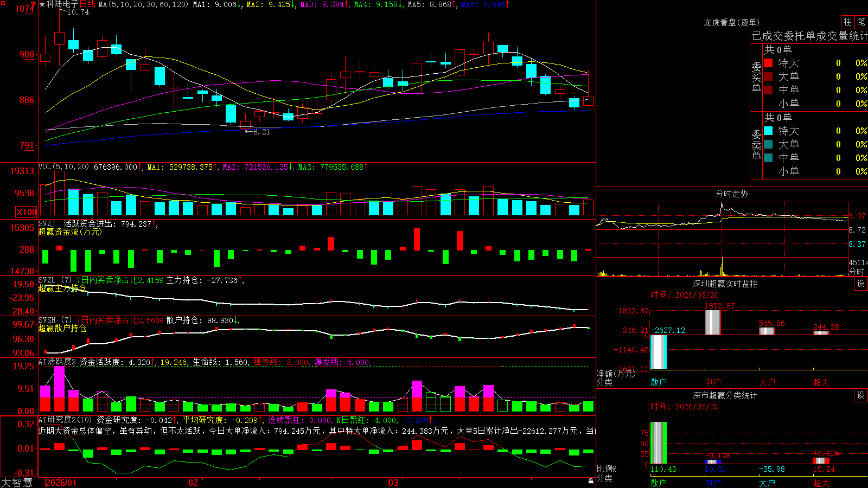This screenshot has height=488, width=868.
Task: Click the lock icon below the chart
Action: [x=591, y=481]
